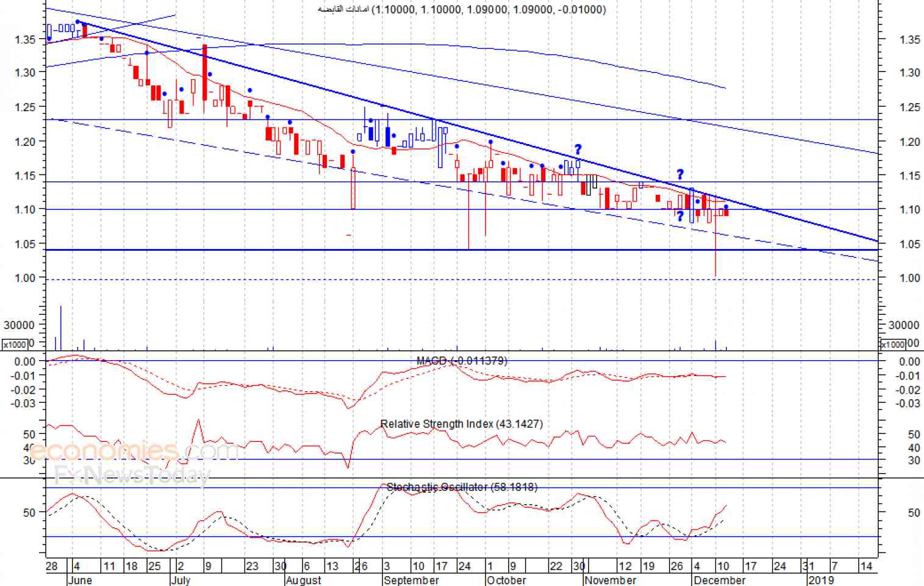Select the Relative Strength Index (43.1427) label

pyautogui.click(x=461, y=424)
